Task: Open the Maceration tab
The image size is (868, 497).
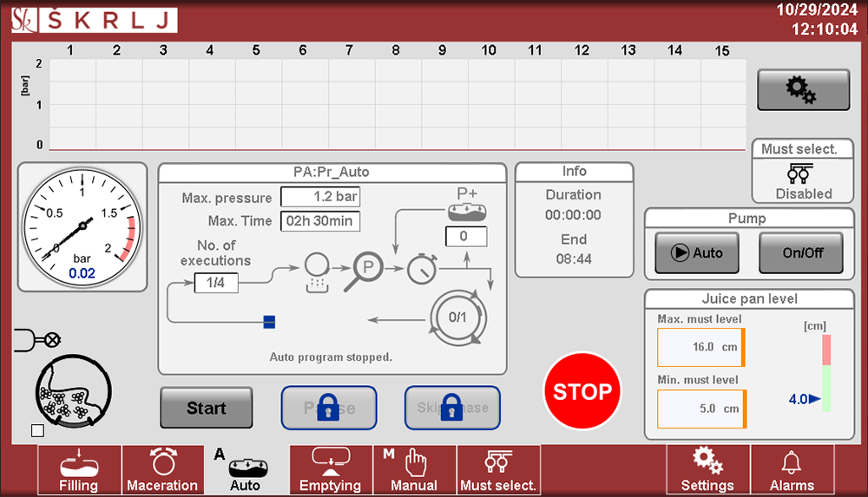Action: [162, 470]
